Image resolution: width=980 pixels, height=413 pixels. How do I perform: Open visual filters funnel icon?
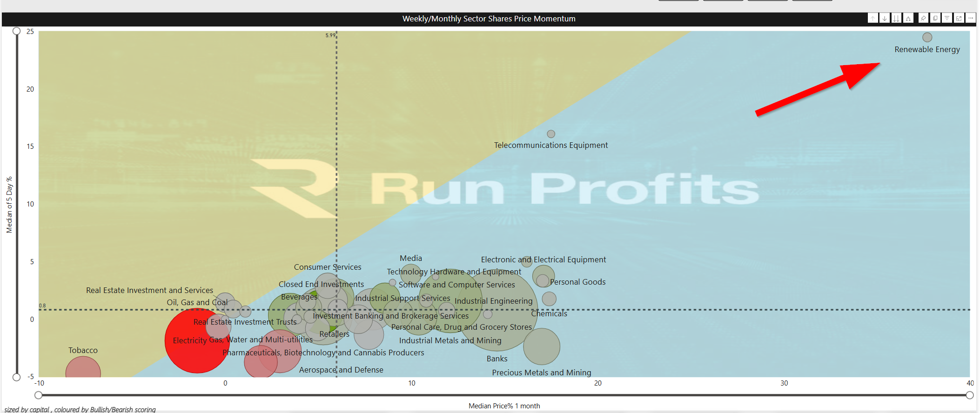(947, 18)
